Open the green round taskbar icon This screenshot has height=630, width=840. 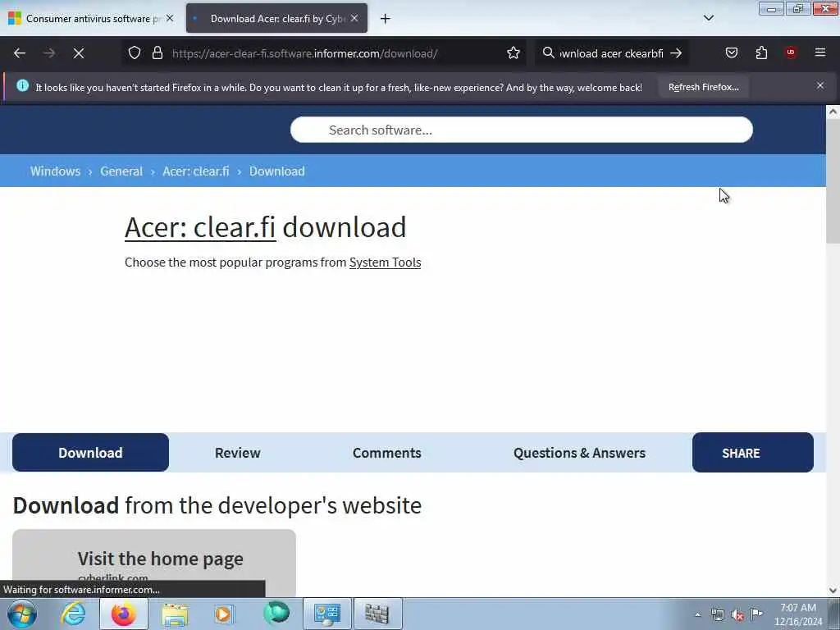click(x=276, y=614)
